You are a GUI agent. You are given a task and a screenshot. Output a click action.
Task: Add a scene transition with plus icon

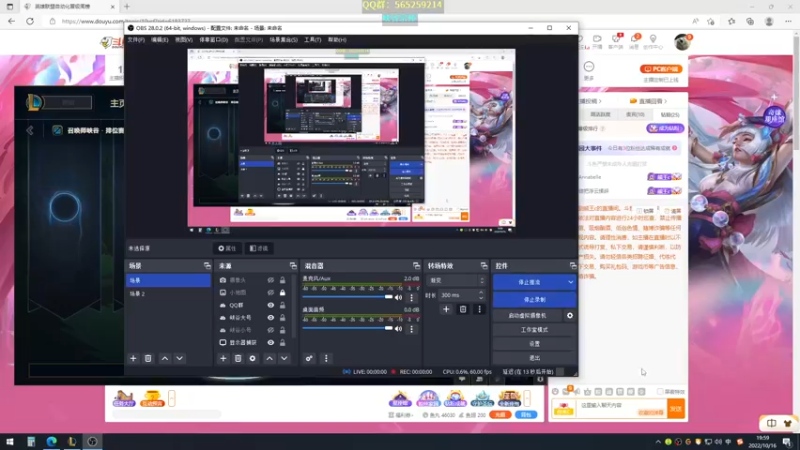point(446,309)
